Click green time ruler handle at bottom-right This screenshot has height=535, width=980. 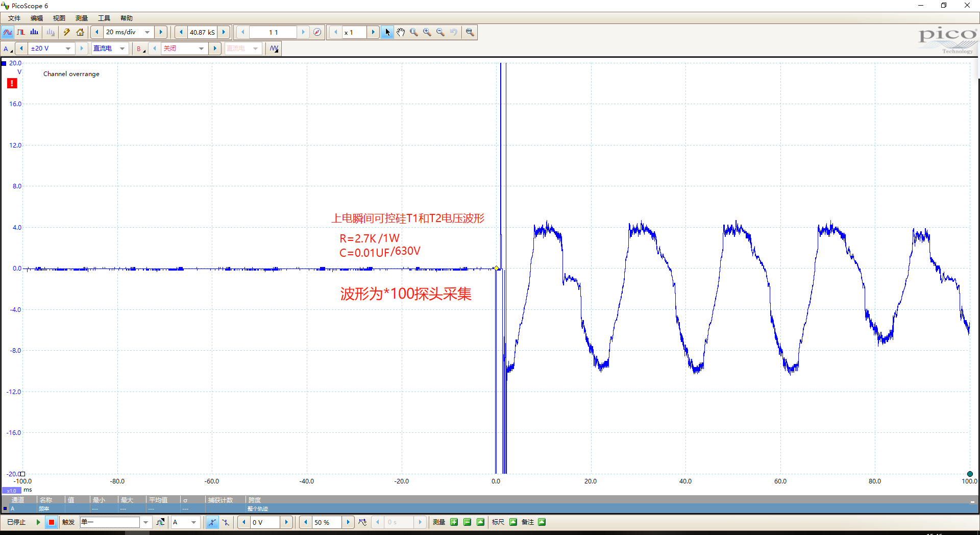(970, 474)
